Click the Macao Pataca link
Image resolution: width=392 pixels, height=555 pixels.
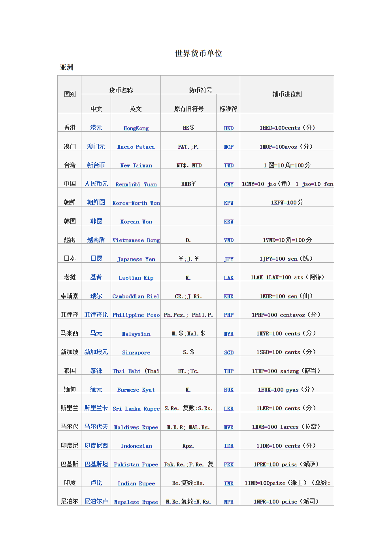pos(136,147)
